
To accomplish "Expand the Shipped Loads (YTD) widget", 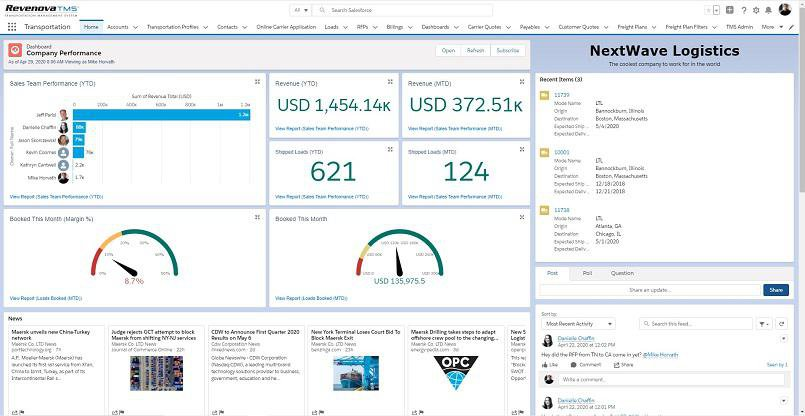I will click(x=390, y=149).
